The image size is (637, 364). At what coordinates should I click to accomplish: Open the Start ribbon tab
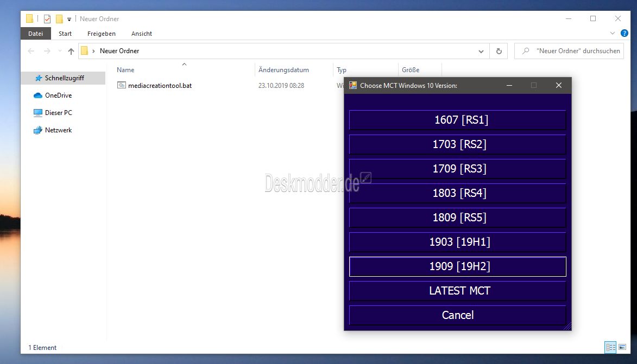click(65, 34)
